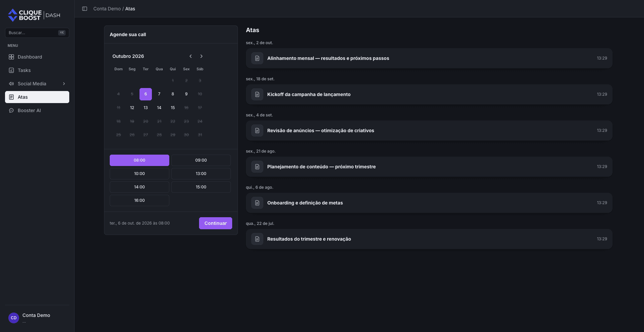Select the 09:00 time slot
Screen dimensions: 644x332
pos(201,160)
